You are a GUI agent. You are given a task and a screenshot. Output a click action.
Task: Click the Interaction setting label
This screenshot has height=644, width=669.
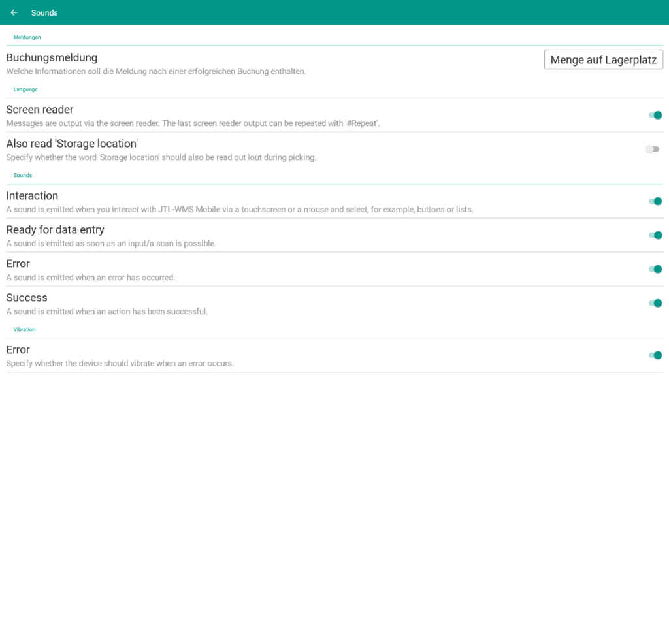point(32,196)
